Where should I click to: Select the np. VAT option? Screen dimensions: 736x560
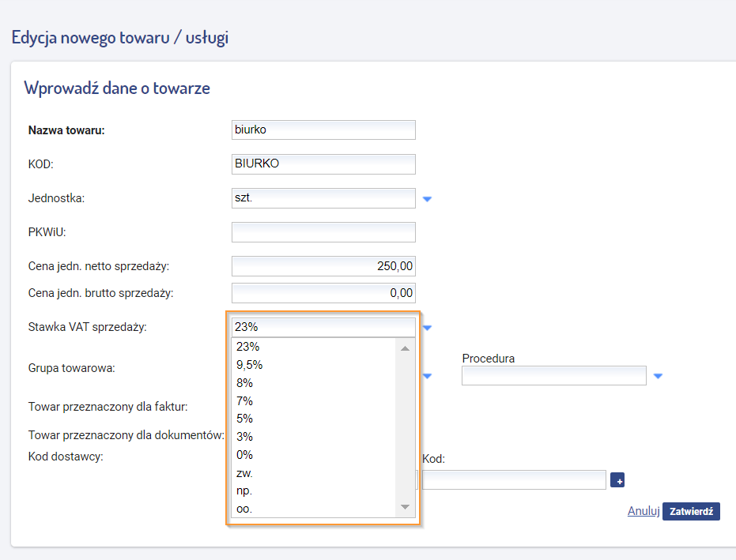(314, 490)
